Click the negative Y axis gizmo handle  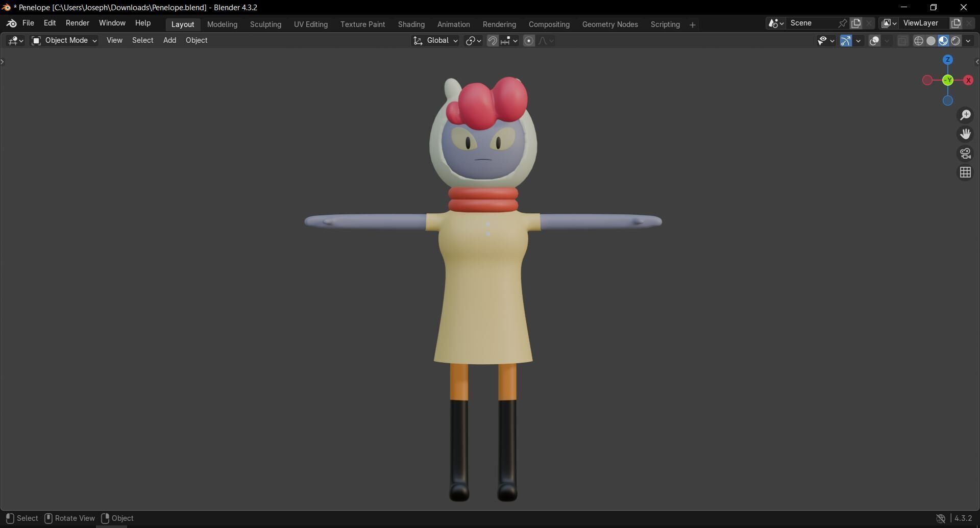[948, 80]
